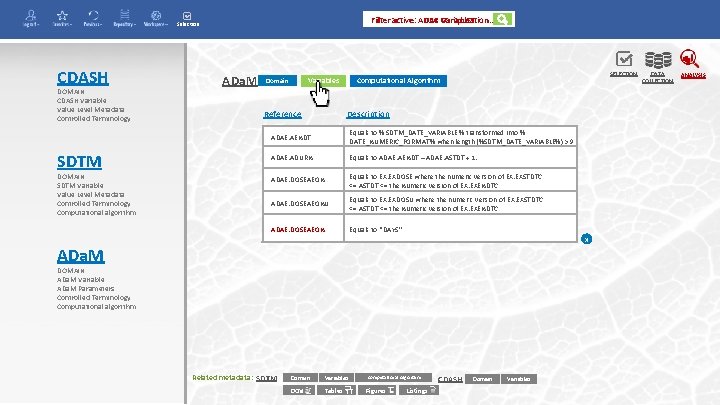Open DOMAIN under SDTM in sidebar
This screenshot has width=720, height=405.
coord(71,176)
